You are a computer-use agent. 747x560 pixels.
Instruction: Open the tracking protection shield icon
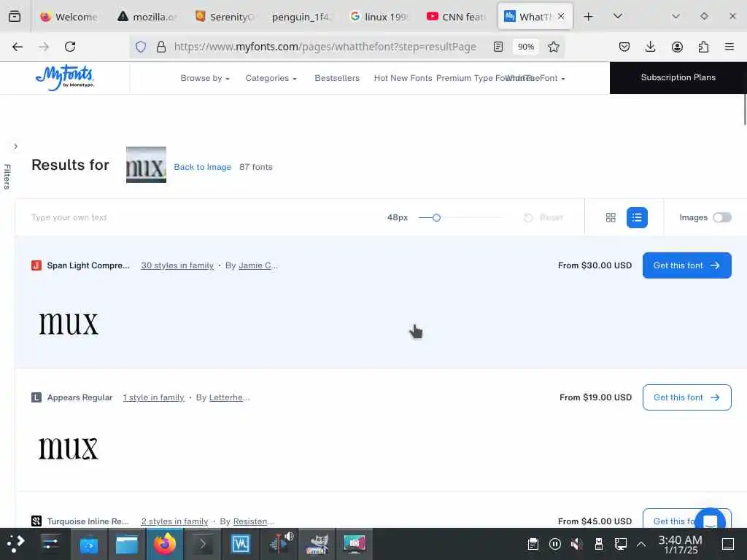[x=141, y=47]
